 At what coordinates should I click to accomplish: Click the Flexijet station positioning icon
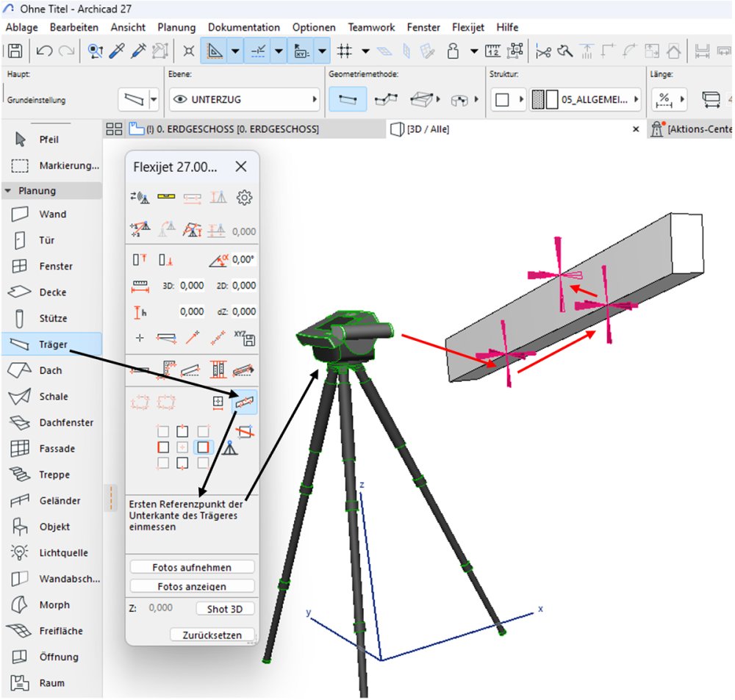(x=140, y=229)
